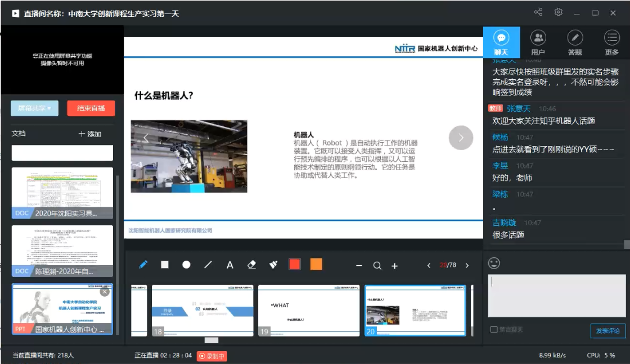Select the rectangle shape tool
The image size is (630, 364).
click(165, 265)
